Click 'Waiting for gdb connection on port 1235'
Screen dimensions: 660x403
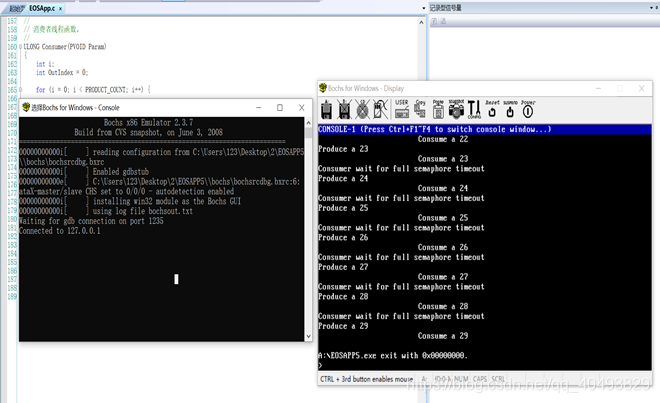point(91,221)
